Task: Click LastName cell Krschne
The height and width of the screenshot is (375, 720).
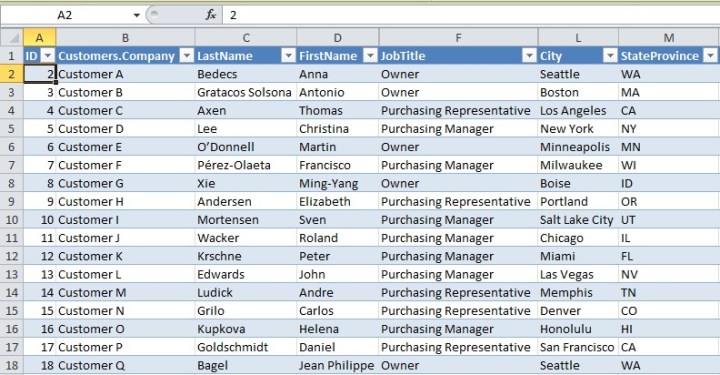Action: pos(246,256)
